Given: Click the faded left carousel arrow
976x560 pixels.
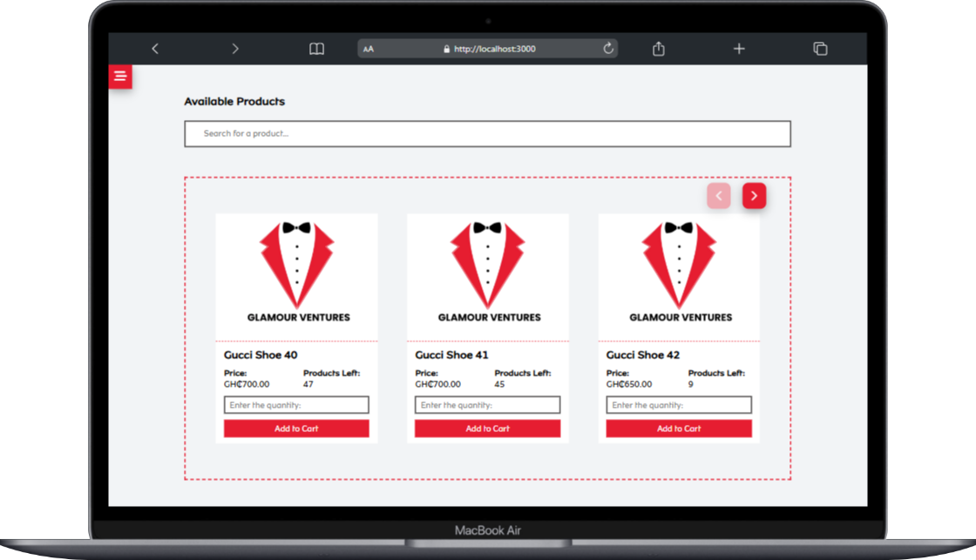Looking at the screenshot, I should 718,195.
